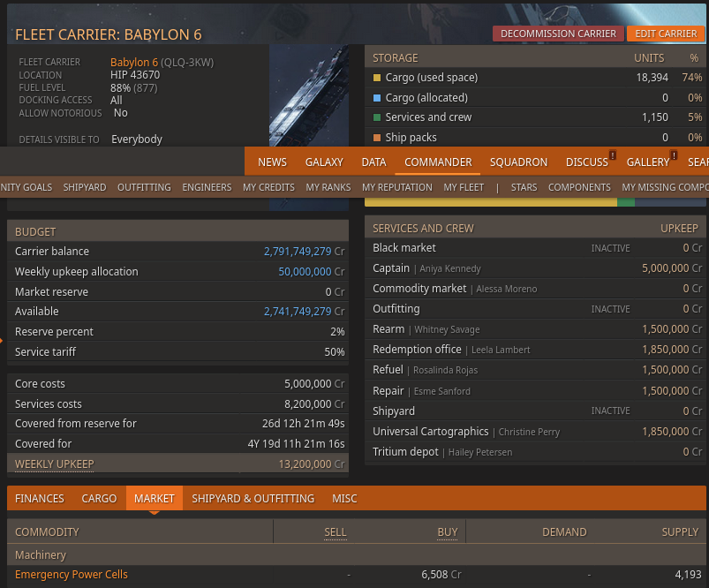This screenshot has width=709, height=588.
Task: Click Rearm Whitney Savage row
Action: pyautogui.click(x=535, y=329)
